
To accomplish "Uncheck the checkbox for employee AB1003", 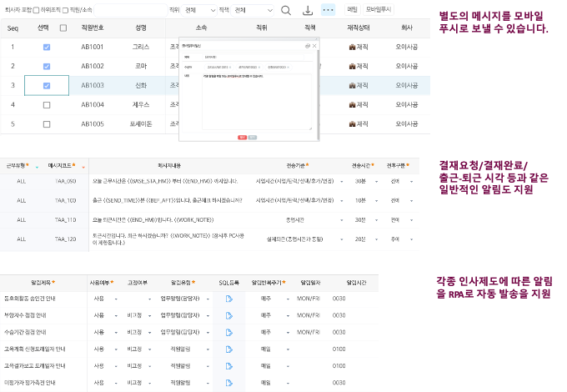I will (47, 86).
